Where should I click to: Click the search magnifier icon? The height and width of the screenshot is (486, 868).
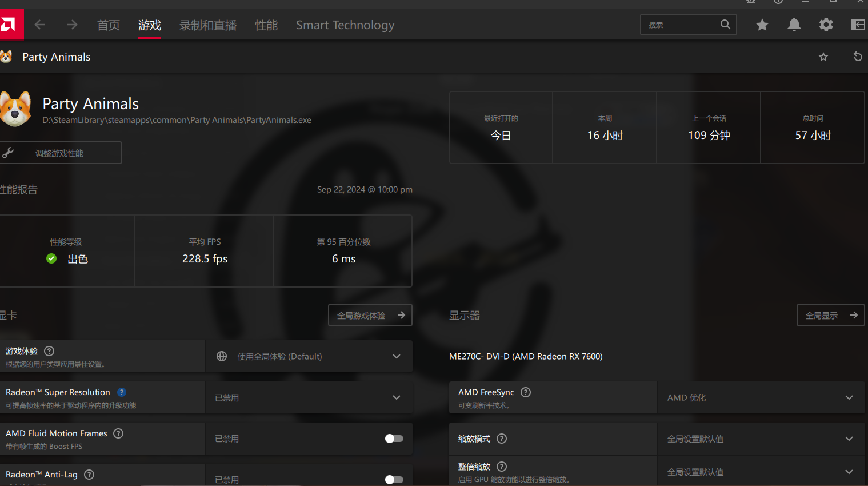(725, 25)
